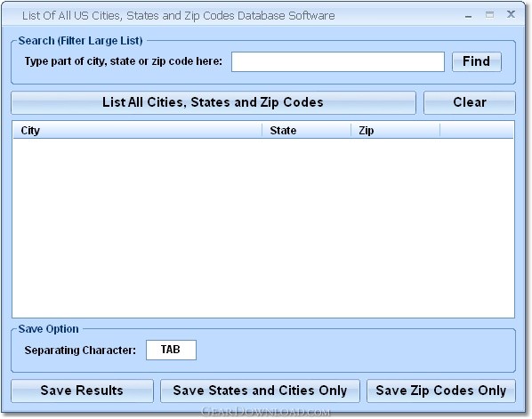Click Save Zip Codes Only button
532x419 pixels.
pos(441,391)
